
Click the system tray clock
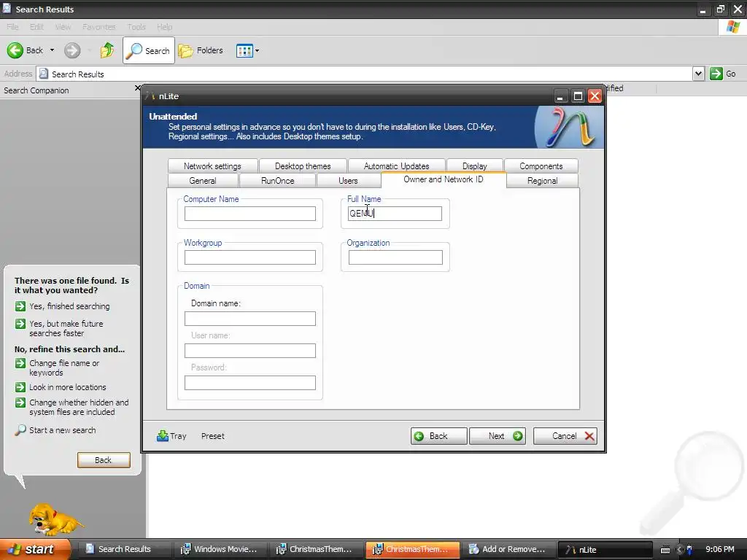coord(719,549)
